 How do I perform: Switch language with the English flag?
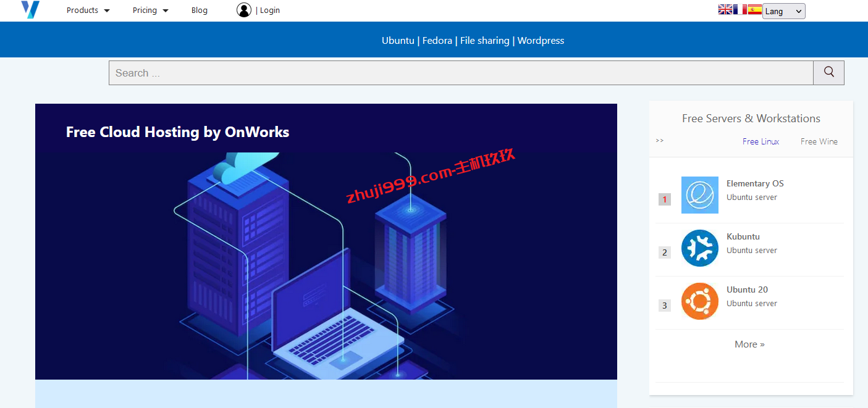click(725, 9)
